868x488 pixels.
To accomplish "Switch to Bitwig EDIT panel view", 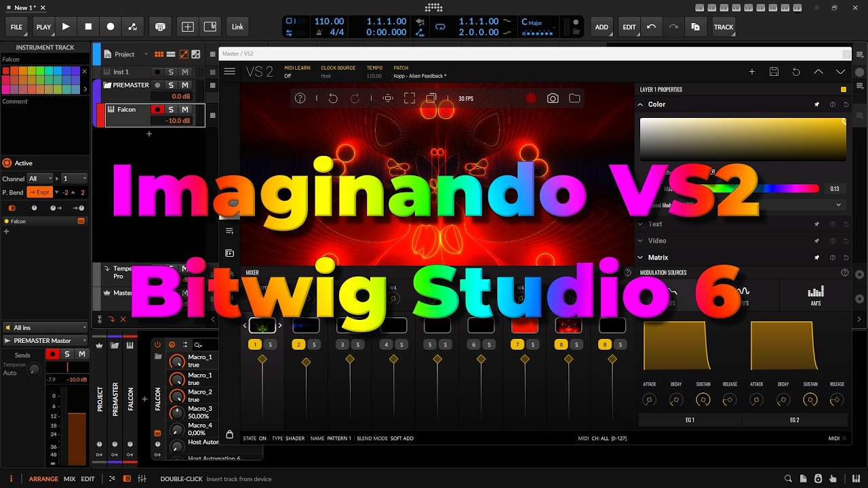I will (x=88, y=479).
